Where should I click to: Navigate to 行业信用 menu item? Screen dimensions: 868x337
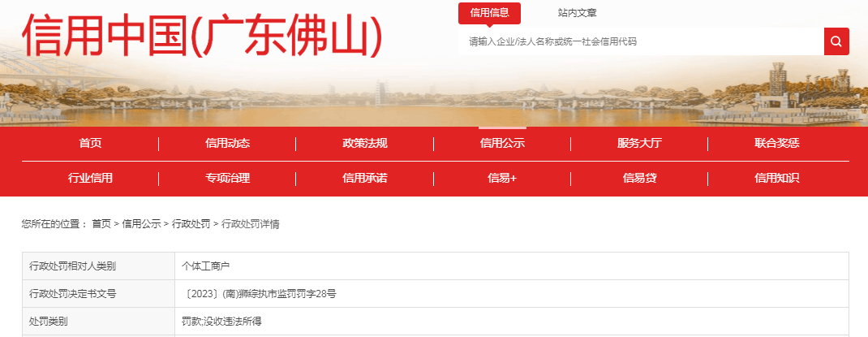pyautogui.click(x=90, y=179)
